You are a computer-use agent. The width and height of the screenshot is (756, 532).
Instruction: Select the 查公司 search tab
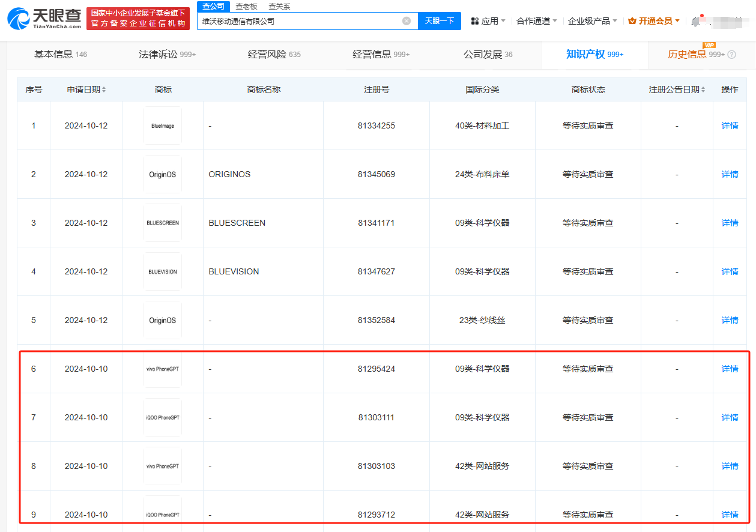tap(213, 6)
